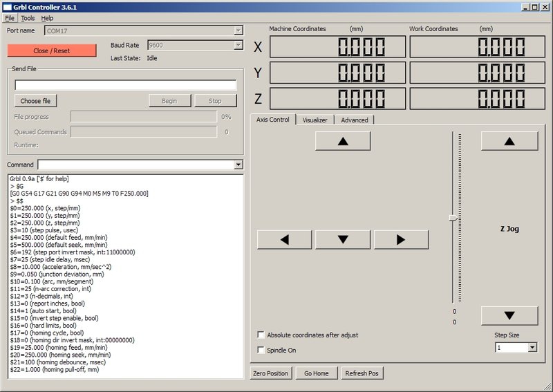Open the Tools menu
This screenshot has width=553, height=392.
28,18
